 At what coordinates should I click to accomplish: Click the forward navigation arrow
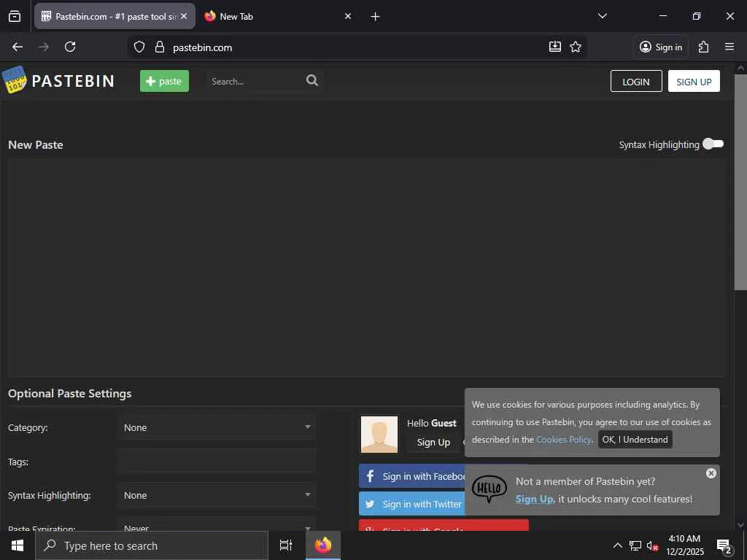[44, 47]
